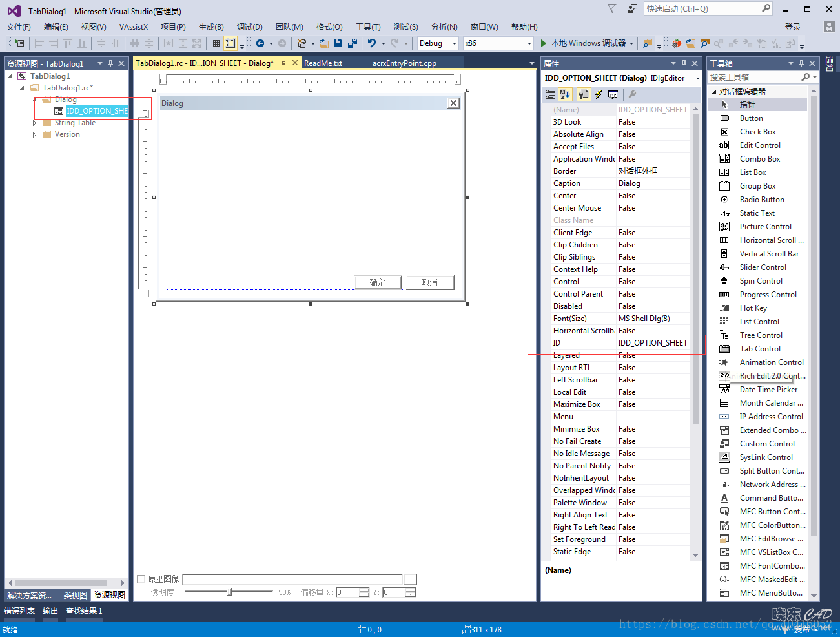Select IDD_OPTION_SHEET in the resource tree
The height and width of the screenshot is (637, 840).
click(97, 111)
